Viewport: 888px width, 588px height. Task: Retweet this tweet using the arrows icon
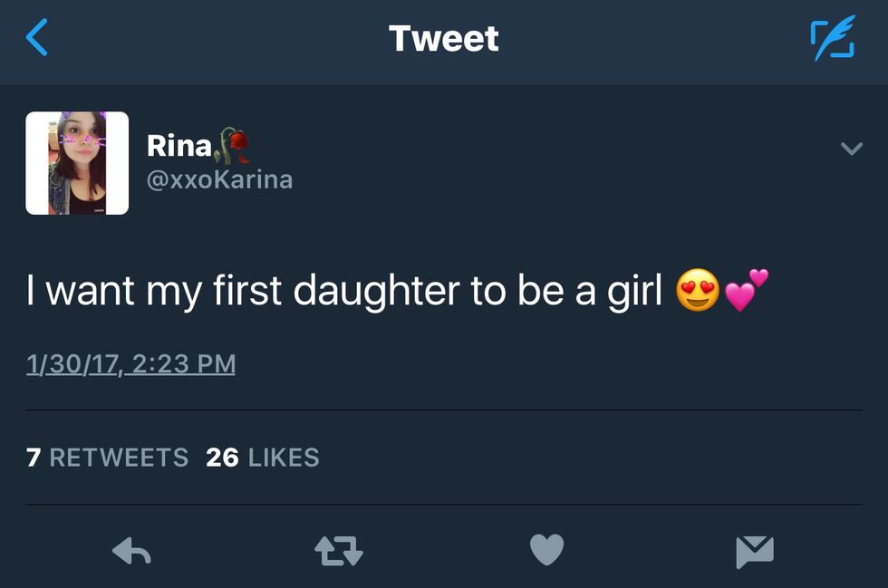point(337,551)
